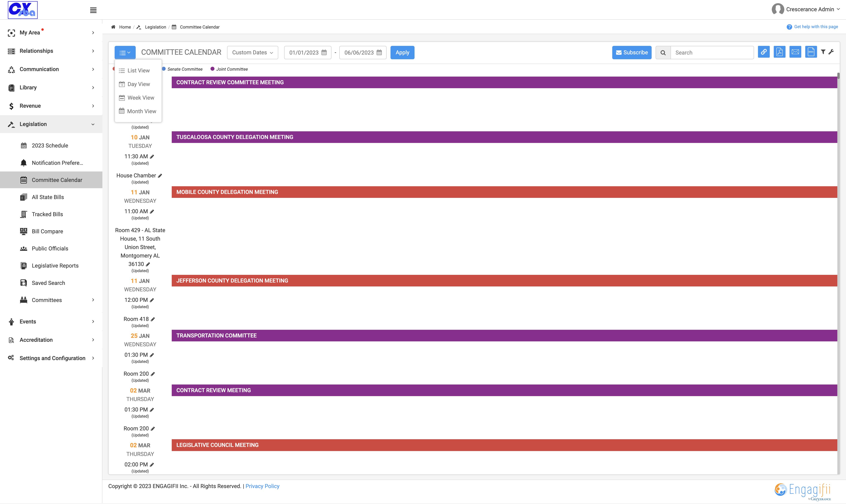Click the hamburger menu icon beside the logo
Viewport: 846px width, 504px height.
click(93, 10)
